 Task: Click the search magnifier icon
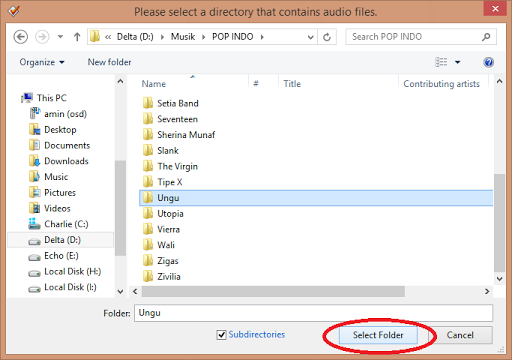(486, 37)
